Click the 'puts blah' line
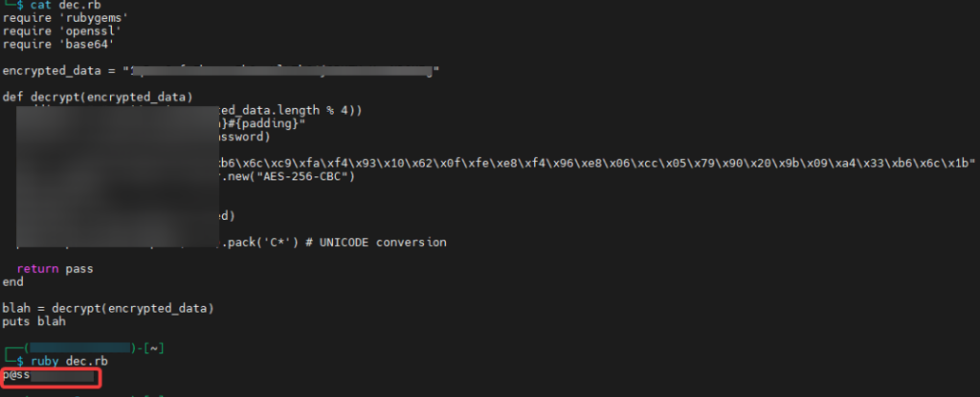The height and width of the screenshot is (397, 980). tap(34, 321)
